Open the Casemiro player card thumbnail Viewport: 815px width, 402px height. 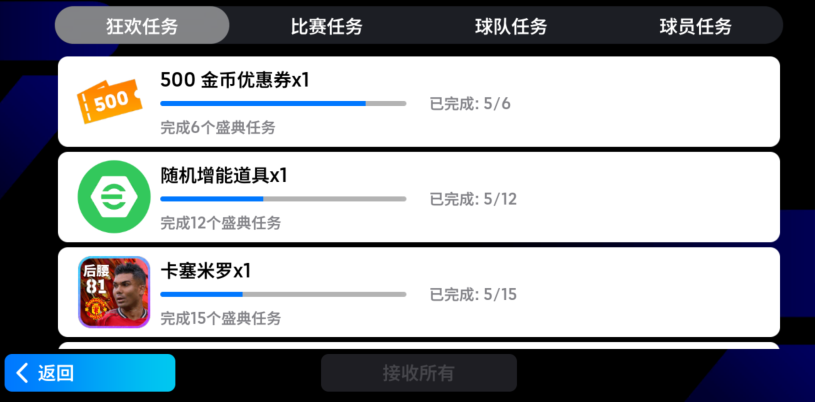pos(114,292)
